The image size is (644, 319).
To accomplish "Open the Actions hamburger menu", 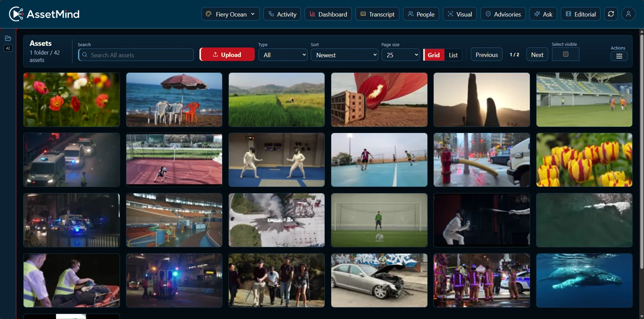I will pos(619,56).
